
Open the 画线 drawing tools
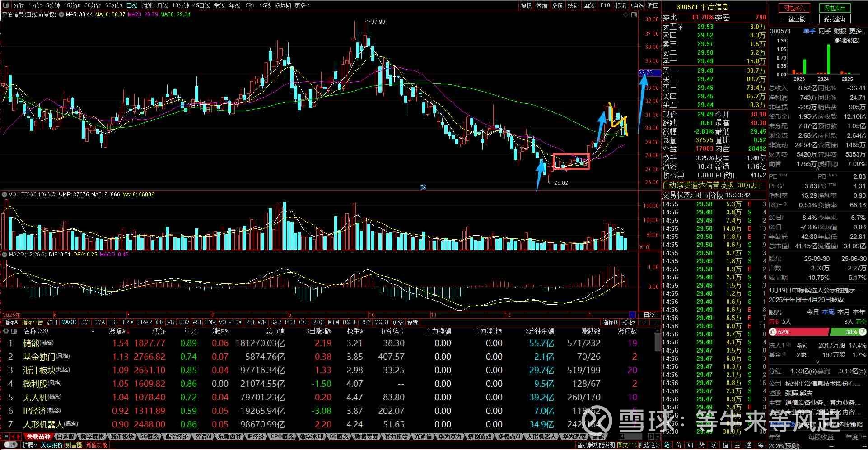point(589,5)
